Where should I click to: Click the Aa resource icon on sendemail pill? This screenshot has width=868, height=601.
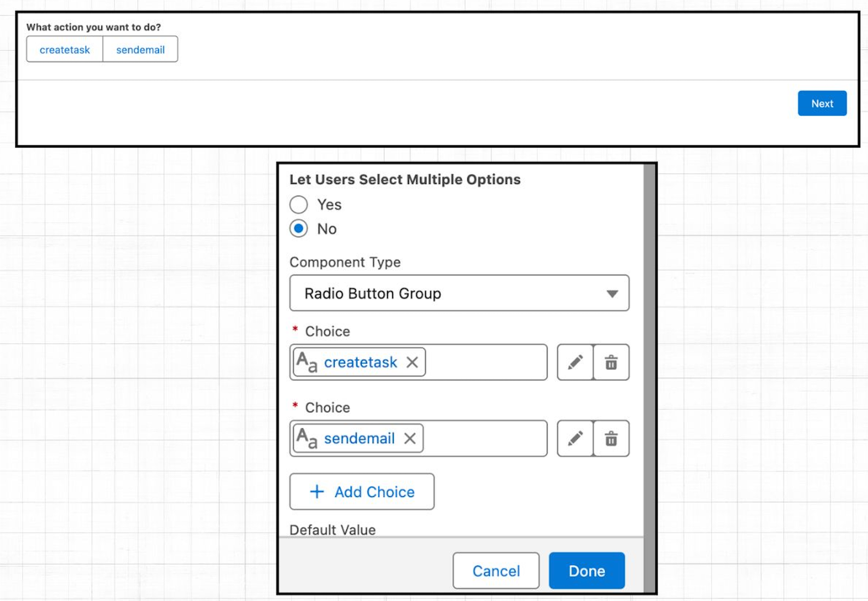click(x=307, y=439)
